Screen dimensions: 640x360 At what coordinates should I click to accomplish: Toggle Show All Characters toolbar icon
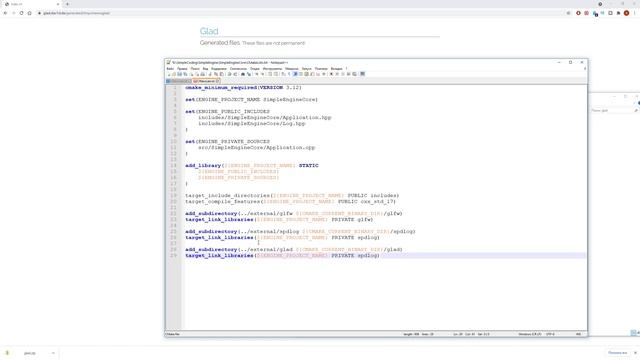click(289, 74)
